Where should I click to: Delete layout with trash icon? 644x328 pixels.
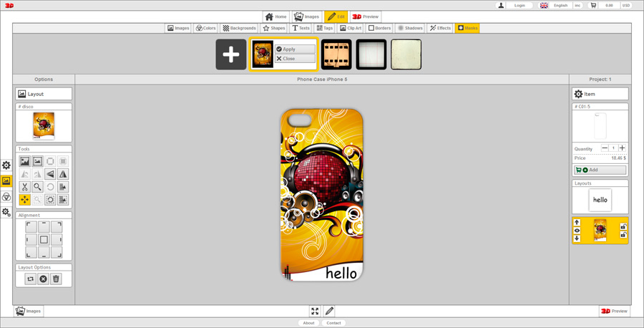[56, 279]
